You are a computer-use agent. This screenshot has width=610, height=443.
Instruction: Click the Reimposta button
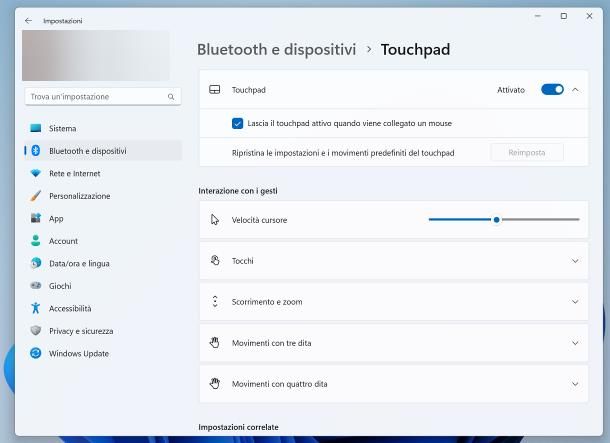[x=527, y=152]
